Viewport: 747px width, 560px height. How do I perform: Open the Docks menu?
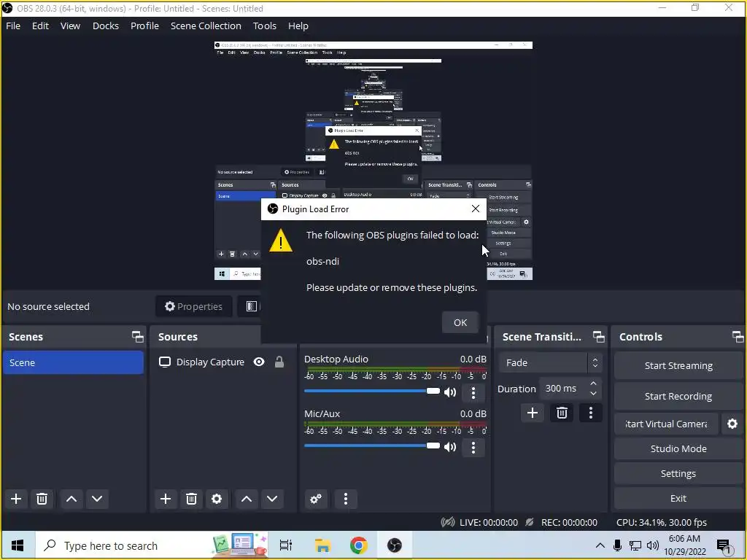pos(105,26)
